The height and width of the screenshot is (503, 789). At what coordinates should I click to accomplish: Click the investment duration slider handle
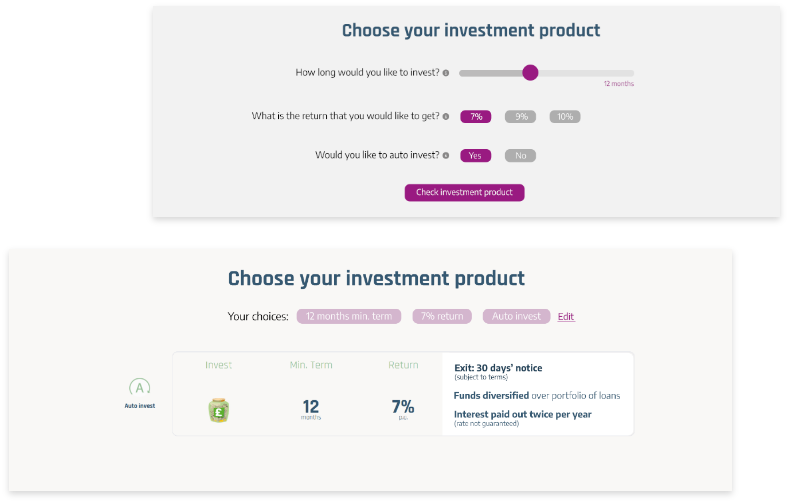coord(530,72)
